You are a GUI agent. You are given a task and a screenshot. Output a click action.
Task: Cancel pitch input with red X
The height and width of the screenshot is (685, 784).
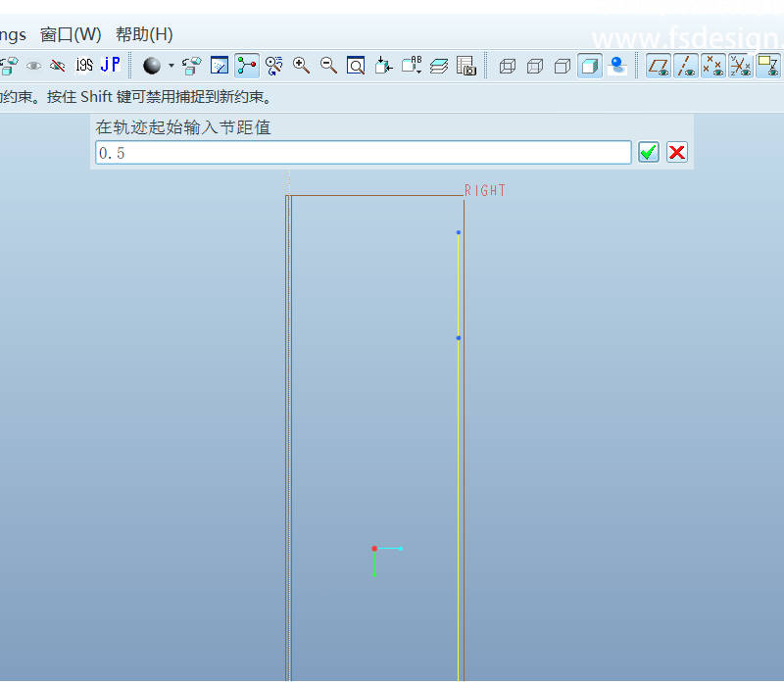point(677,152)
